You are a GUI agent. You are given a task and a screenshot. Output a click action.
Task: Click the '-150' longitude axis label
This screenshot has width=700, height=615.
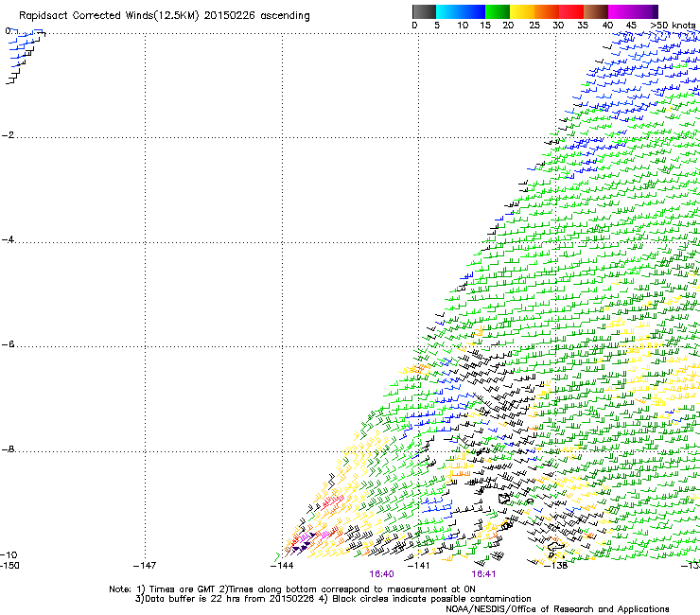tap(9, 566)
